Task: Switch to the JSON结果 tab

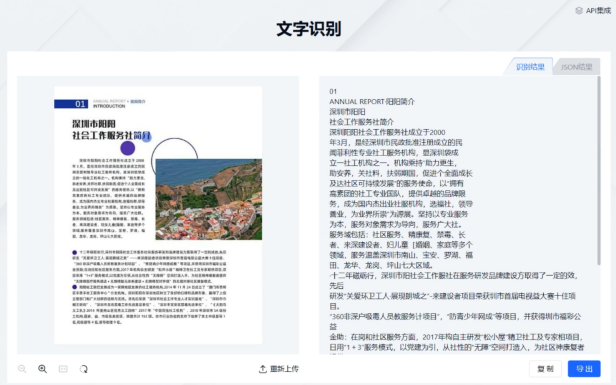Action: (576, 67)
